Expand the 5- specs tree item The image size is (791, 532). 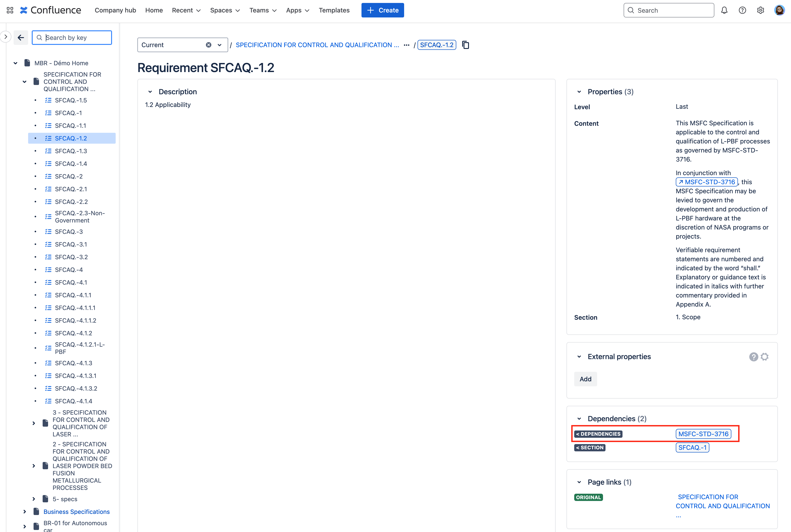[x=34, y=499]
